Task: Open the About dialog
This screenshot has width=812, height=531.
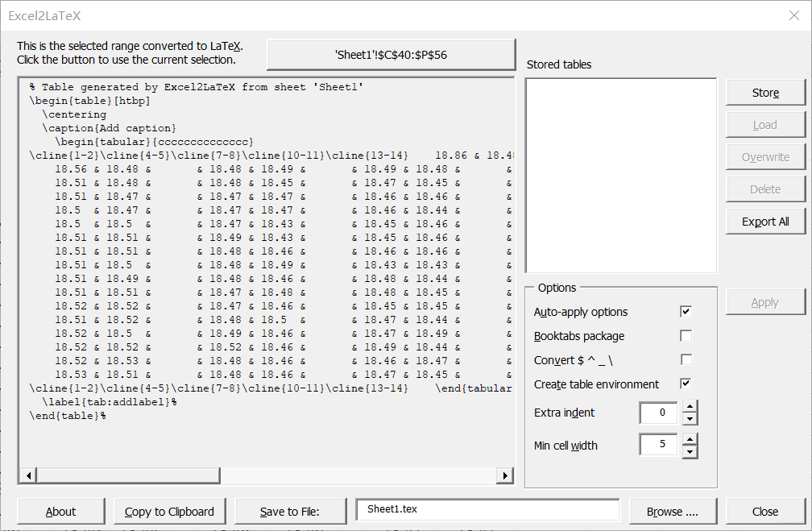Action: tap(61, 512)
